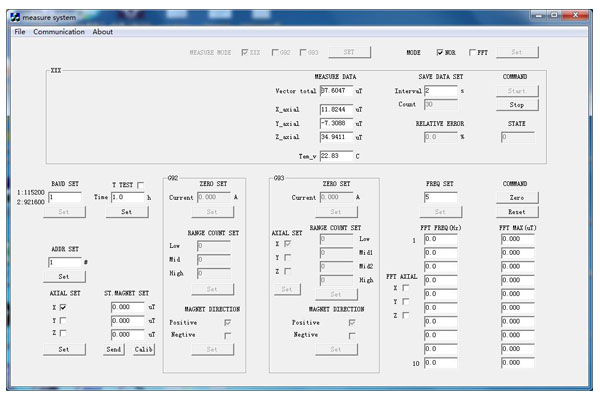Click the Reset command button
This screenshot has width=600, height=400.
coord(516,212)
